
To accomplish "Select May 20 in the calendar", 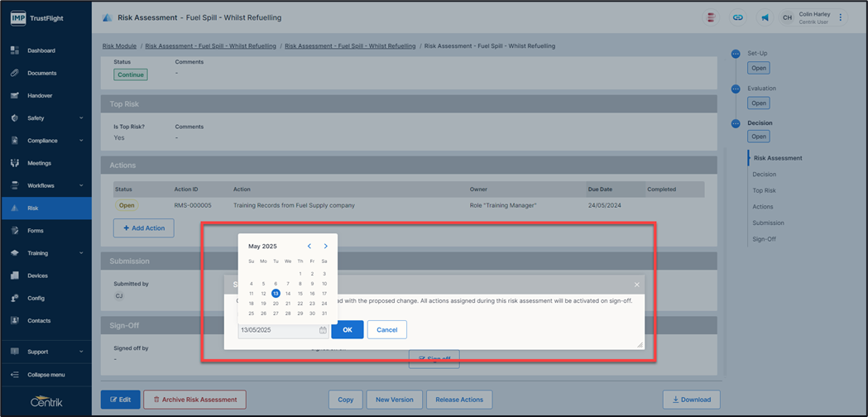I will [276, 303].
